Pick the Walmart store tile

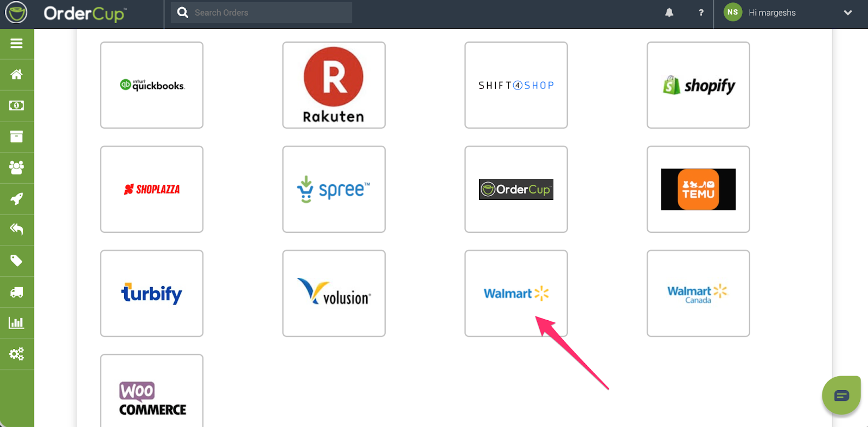pos(516,293)
